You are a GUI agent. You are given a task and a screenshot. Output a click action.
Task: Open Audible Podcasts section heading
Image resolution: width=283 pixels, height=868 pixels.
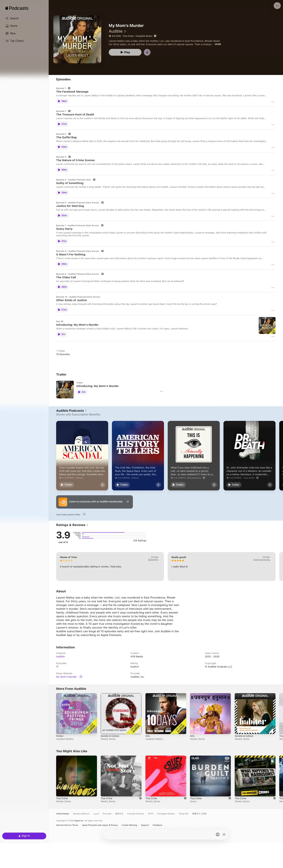(x=71, y=410)
